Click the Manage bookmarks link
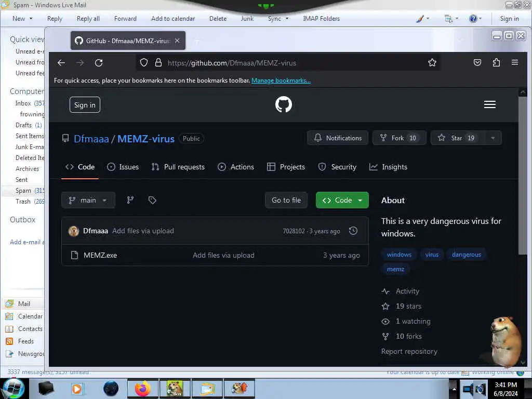 coord(281,81)
